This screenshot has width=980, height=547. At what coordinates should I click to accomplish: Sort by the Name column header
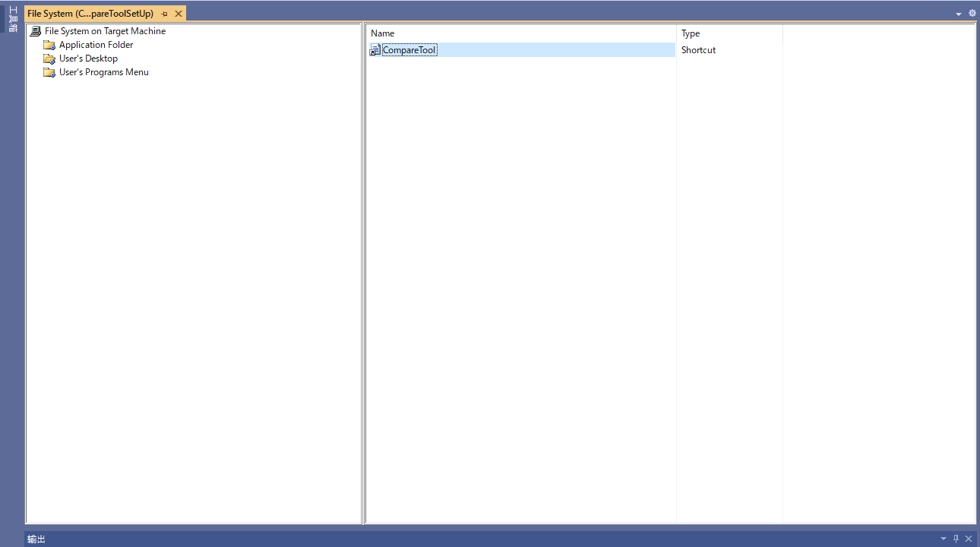click(521, 33)
